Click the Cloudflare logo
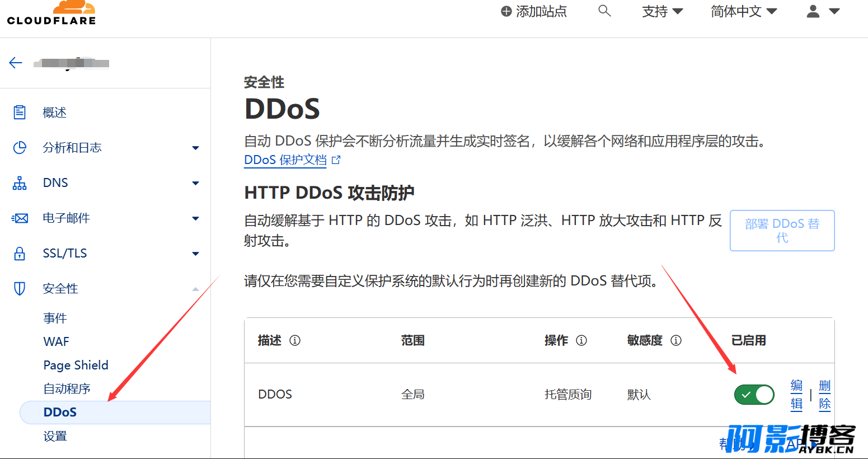This screenshot has height=459, width=868. coord(51,13)
